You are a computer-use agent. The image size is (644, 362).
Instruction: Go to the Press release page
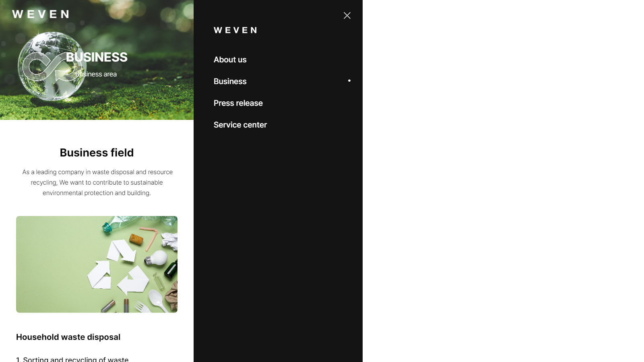[238, 103]
